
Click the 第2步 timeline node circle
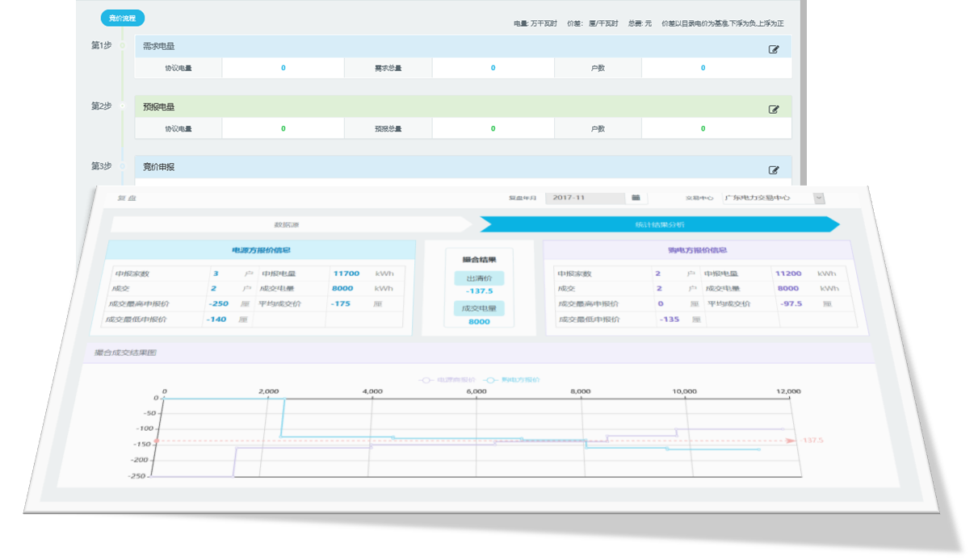point(123,106)
